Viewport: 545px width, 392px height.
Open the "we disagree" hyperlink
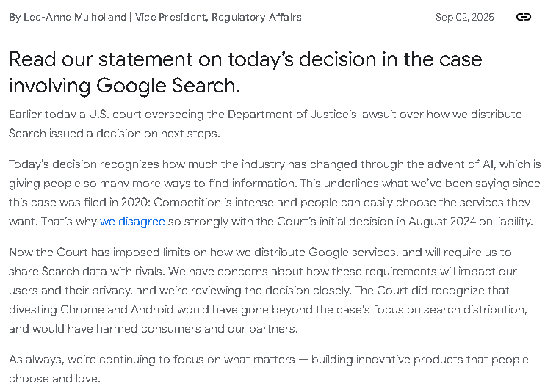coord(132,221)
